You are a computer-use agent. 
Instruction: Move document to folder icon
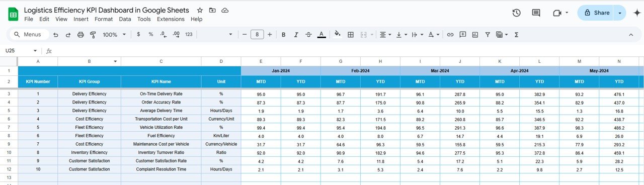212,10
